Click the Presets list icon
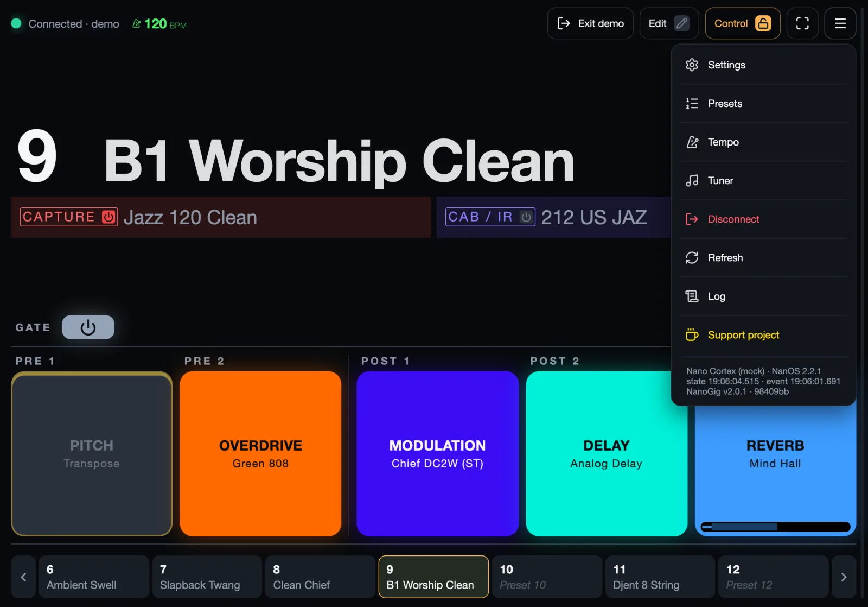The width and height of the screenshot is (868, 607). [x=692, y=103]
